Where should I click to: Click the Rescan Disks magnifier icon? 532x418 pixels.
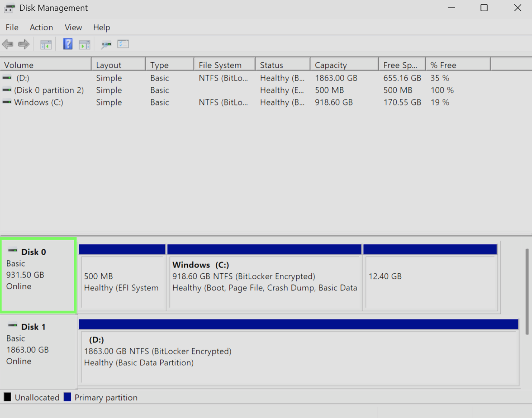[106, 44]
